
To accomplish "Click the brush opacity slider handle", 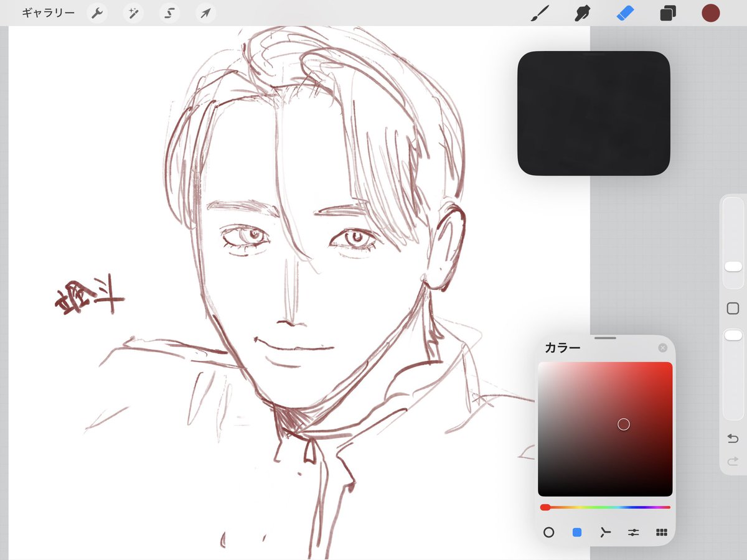I will [733, 335].
